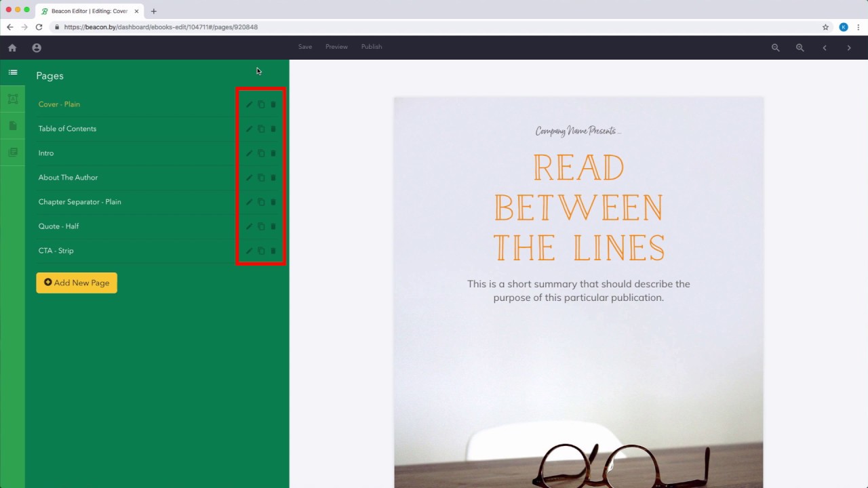Image resolution: width=868 pixels, height=488 pixels.
Task: Trash the Intro page
Action: tap(273, 153)
